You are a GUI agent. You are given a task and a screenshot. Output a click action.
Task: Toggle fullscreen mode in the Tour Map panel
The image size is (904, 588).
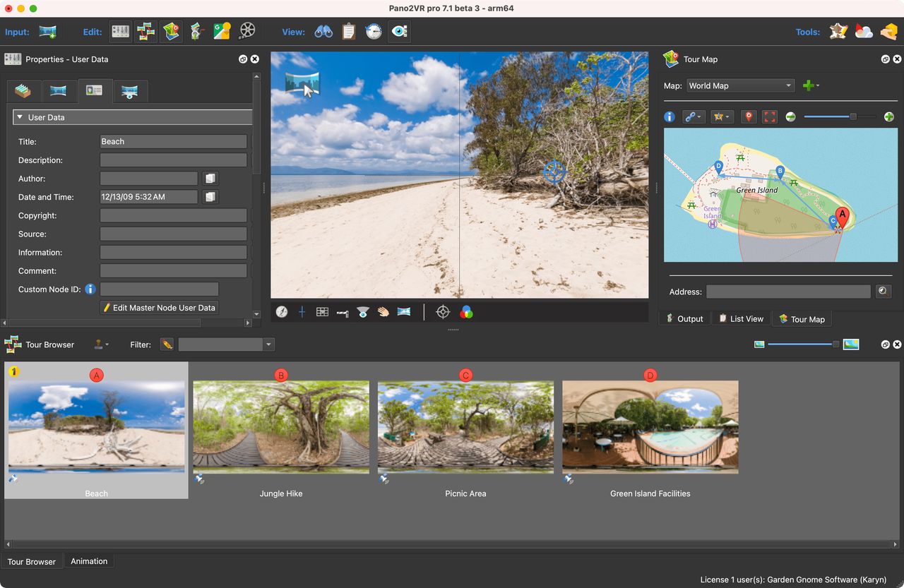[769, 116]
